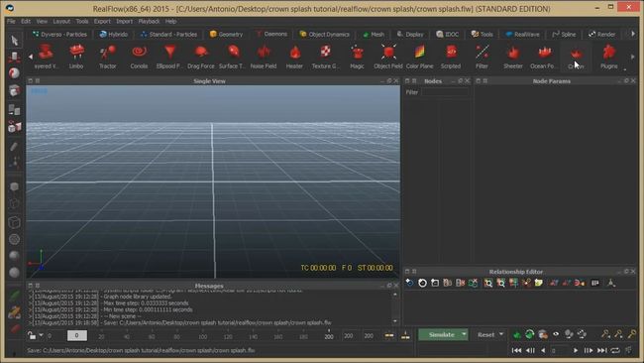
Task: Select the Limbo daemon icon
Action: (76, 57)
